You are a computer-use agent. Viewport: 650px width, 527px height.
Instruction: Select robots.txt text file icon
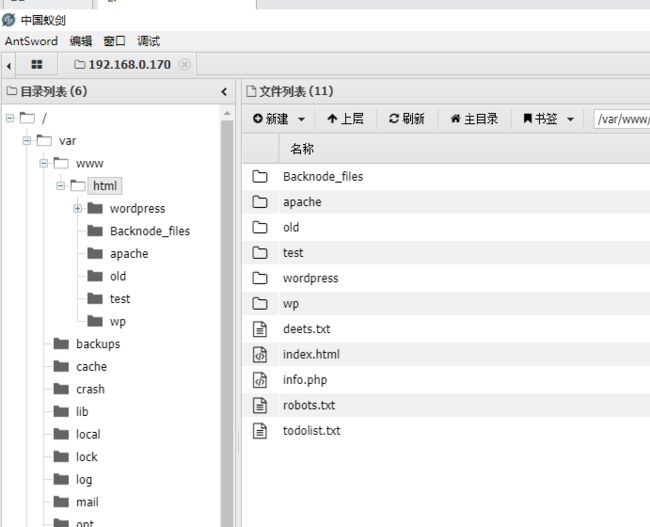[x=260, y=406]
